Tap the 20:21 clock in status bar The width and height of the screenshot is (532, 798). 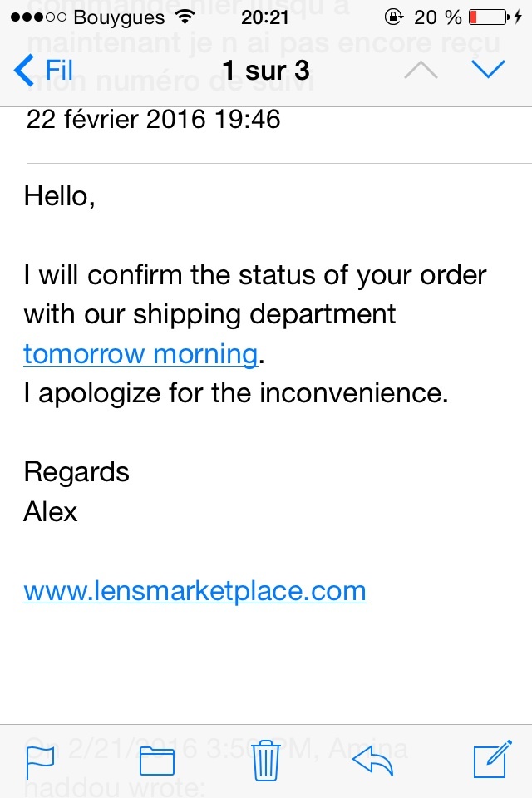pyautogui.click(x=264, y=17)
